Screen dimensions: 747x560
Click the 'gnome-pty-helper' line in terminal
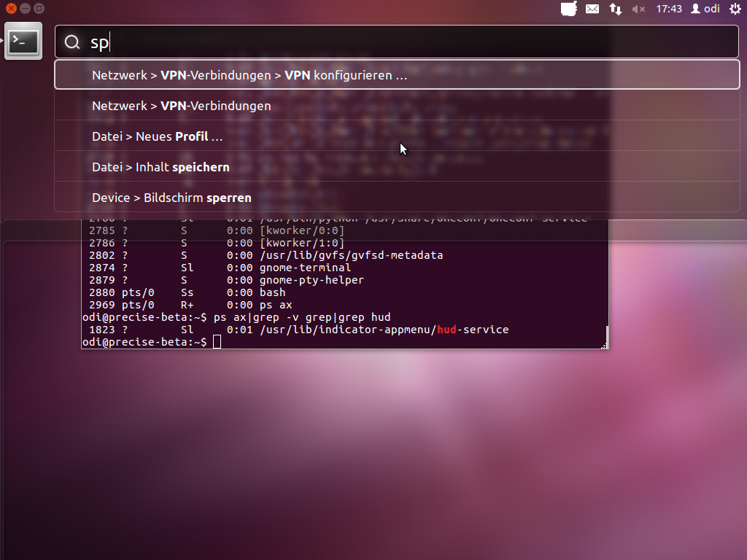tap(226, 280)
